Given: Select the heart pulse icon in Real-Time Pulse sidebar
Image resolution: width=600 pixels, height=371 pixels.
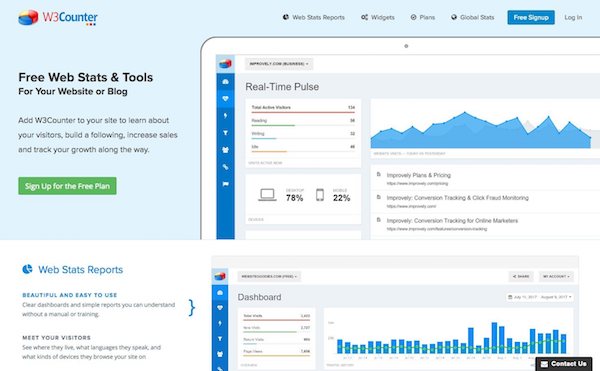Looking at the screenshot, I should point(225,99).
